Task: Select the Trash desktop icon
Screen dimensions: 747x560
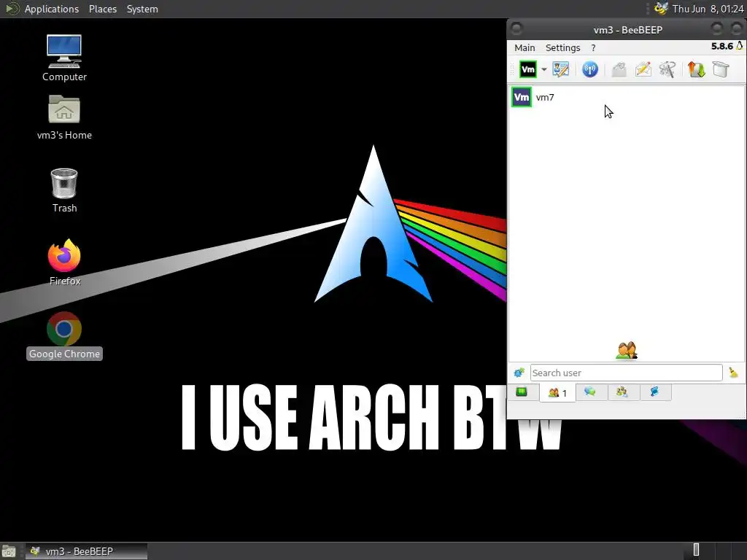Action: pyautogui.click(x=64, y=190)
